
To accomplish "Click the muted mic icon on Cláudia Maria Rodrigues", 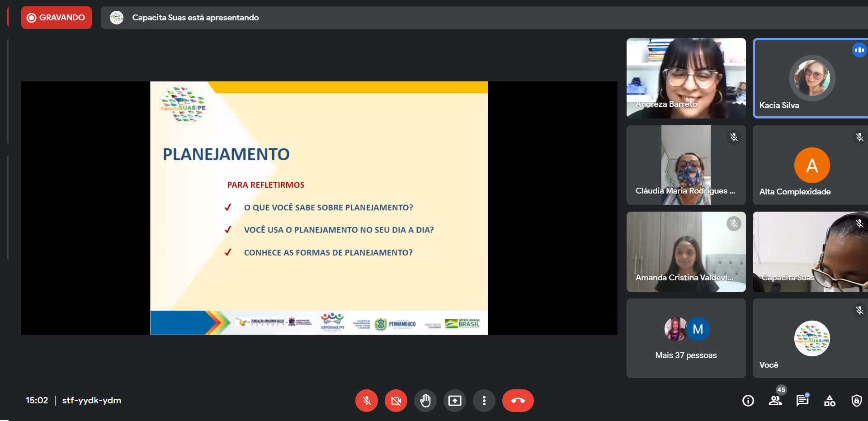I will click(734, 137).
